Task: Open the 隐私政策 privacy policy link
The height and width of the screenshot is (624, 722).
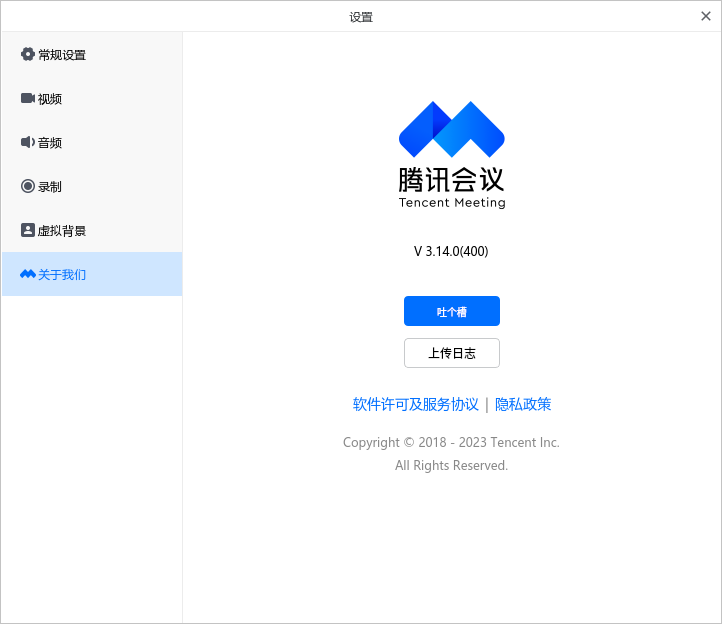Action: [523, 404]
